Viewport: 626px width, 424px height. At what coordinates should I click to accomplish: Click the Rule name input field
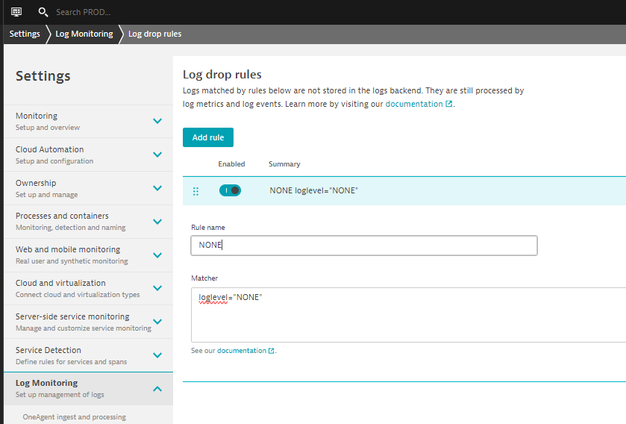[364, 245]
